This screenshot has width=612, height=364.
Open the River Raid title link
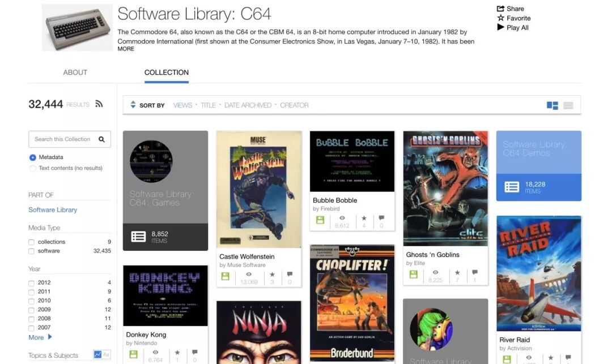coord(515,340)
